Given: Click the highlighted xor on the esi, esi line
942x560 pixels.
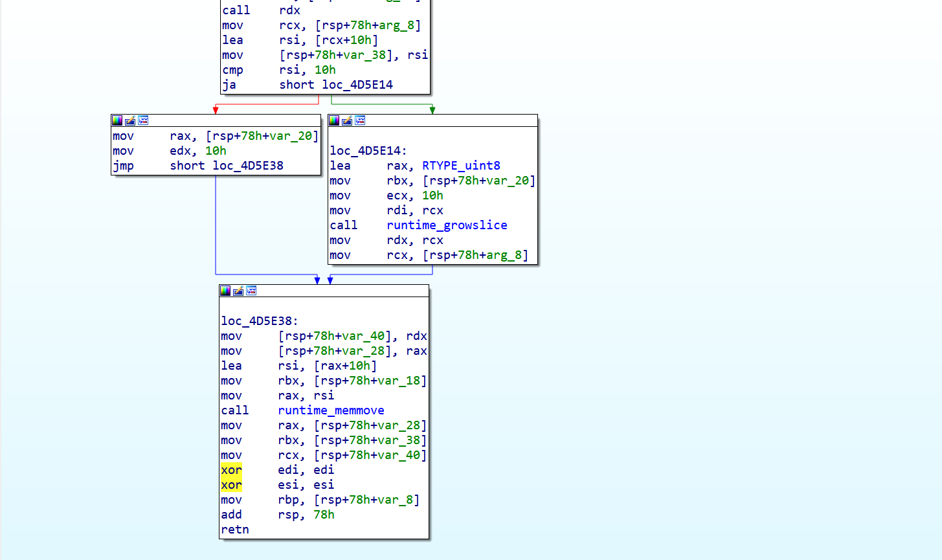Looking at the screenshot, I should click(x=231, y=485).
